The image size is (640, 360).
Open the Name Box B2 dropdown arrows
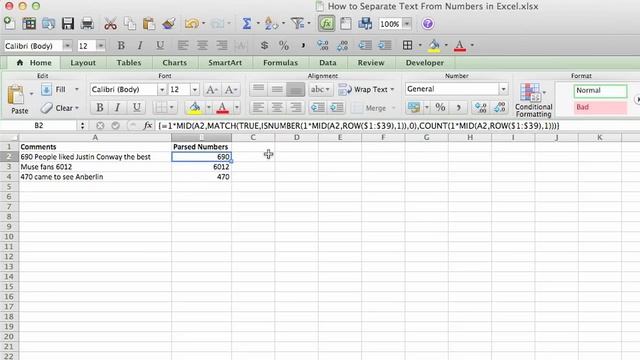tap(82, 126)
